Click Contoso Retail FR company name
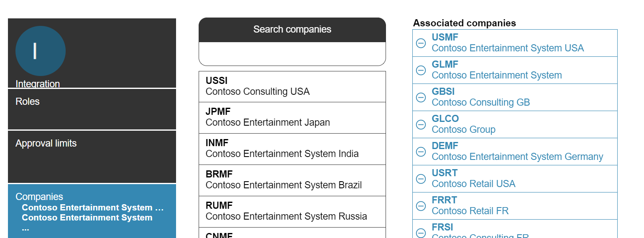The height and width of the screenshot is (238, 644). 470,211
